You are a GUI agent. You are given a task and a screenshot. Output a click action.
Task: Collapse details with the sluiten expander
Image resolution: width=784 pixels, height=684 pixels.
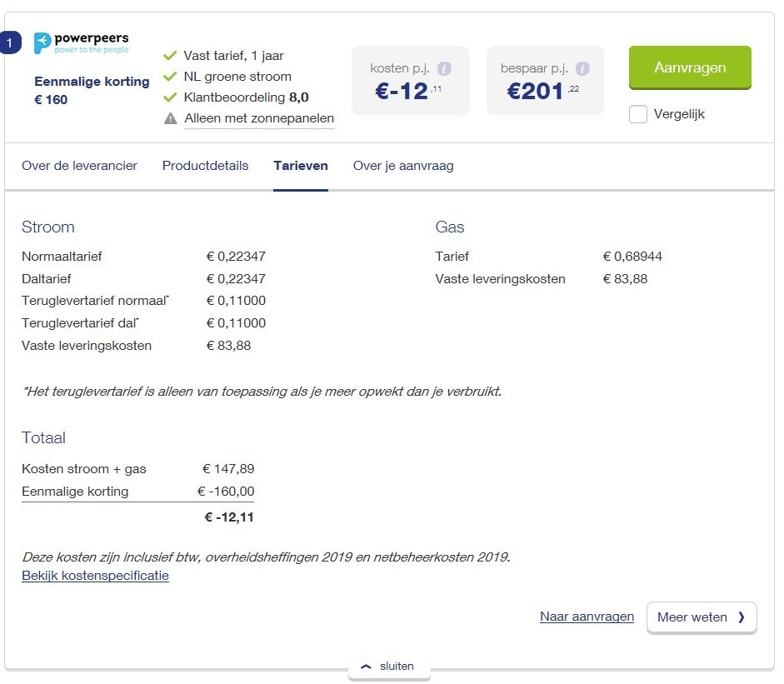point(389,667)
